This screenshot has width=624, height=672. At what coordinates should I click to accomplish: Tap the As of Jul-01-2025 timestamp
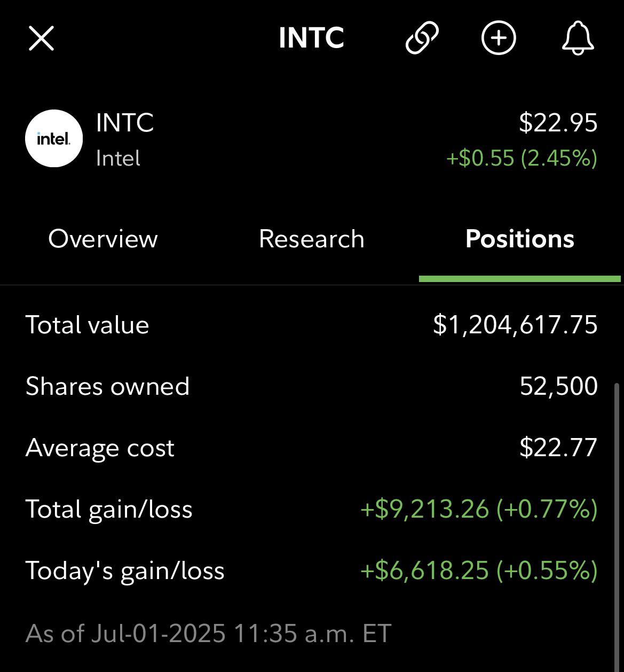[209, 634]
